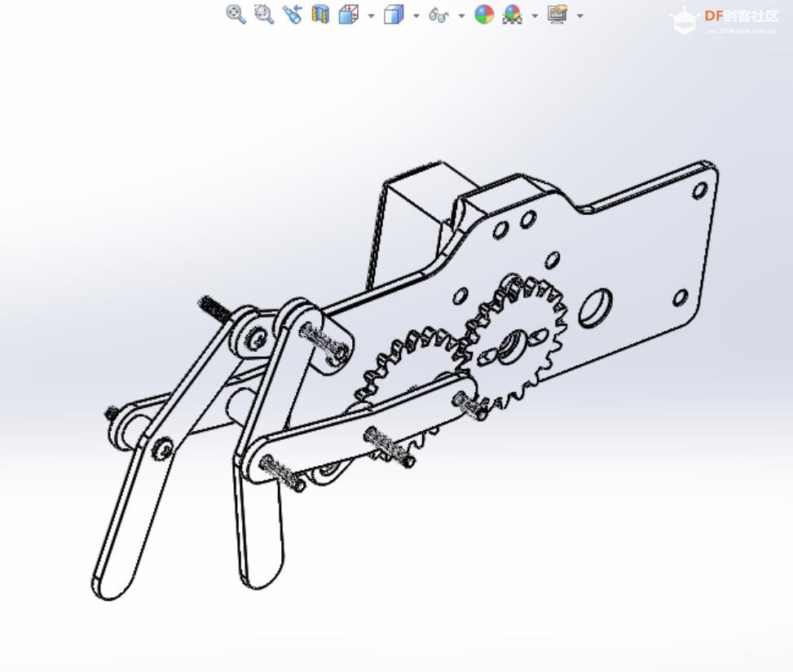Expand the View Settings dropdown arrow
The height and width of the screenshot is (672, 793).
[x=579, y=15]
